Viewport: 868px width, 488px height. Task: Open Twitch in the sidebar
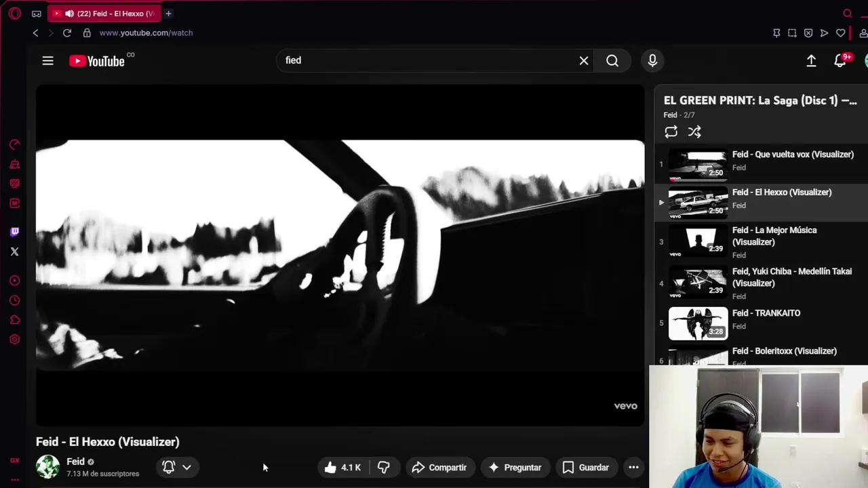click(x=14, y=232)
